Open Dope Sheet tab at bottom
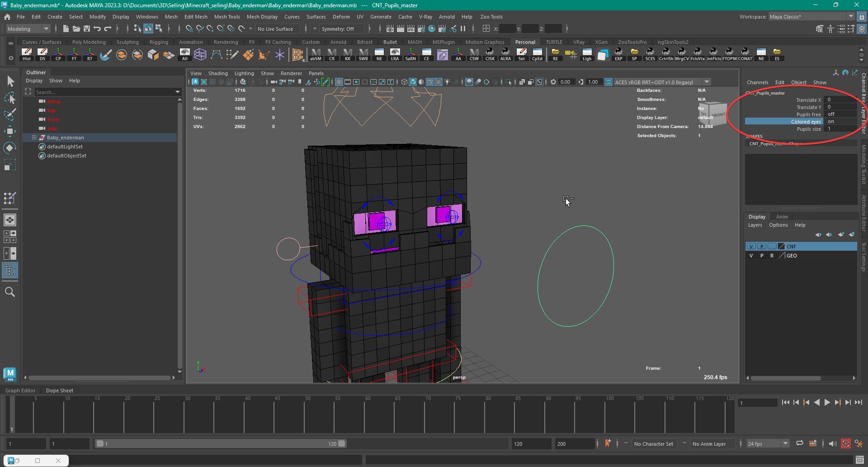This screenshot has height=467, width=868. (x=59, y=391)
